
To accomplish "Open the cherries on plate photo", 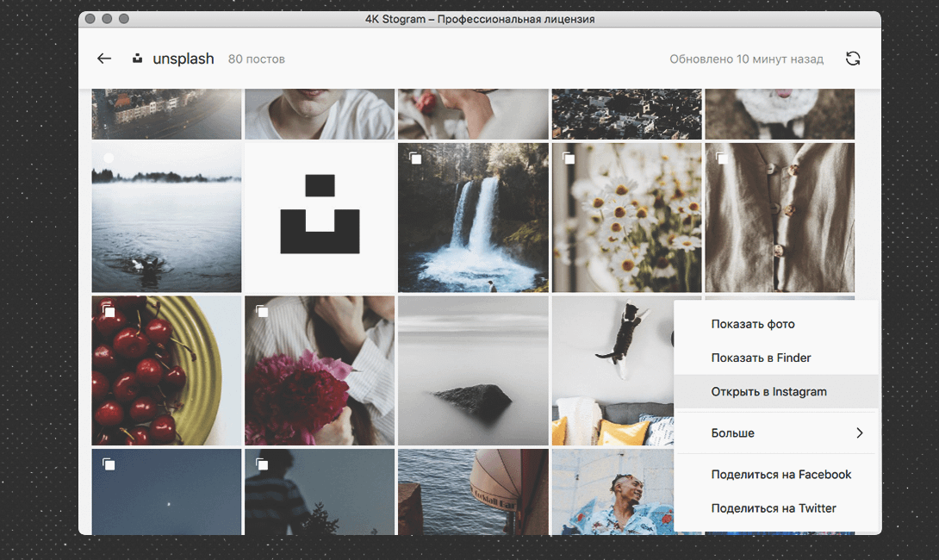I will click(166, 370).
